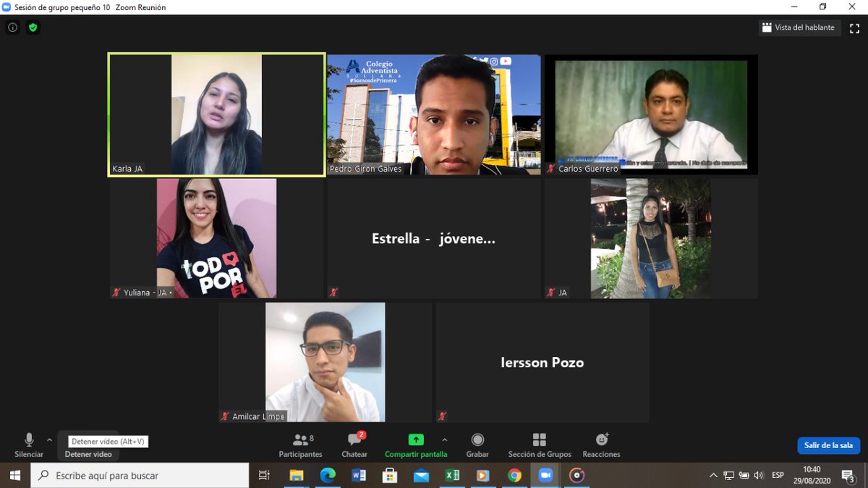
Task: Select Carlos Guerrero video tile
Action: click(x=651, y=114)
